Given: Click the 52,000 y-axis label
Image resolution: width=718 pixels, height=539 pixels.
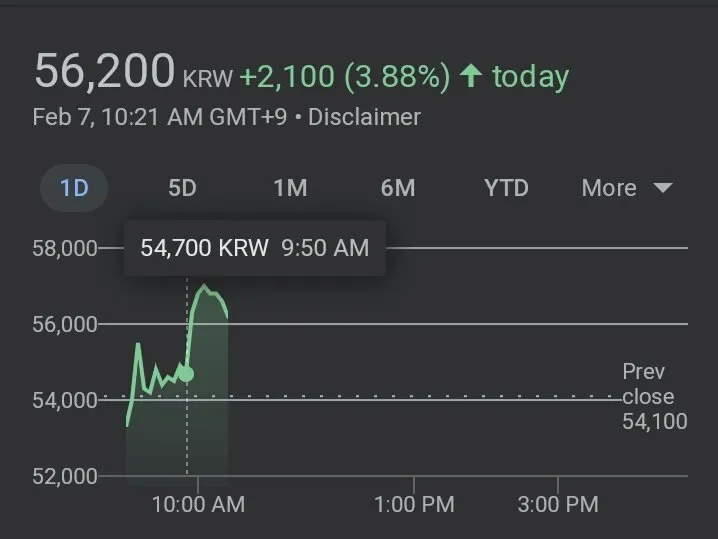Looking at the screenshot, I should [65, 477].
